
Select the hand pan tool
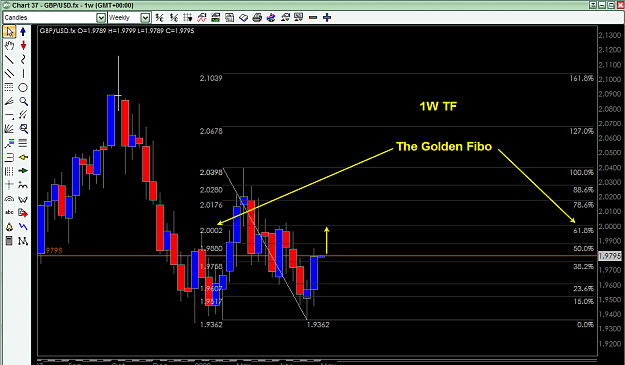click(x=9, y=46)
